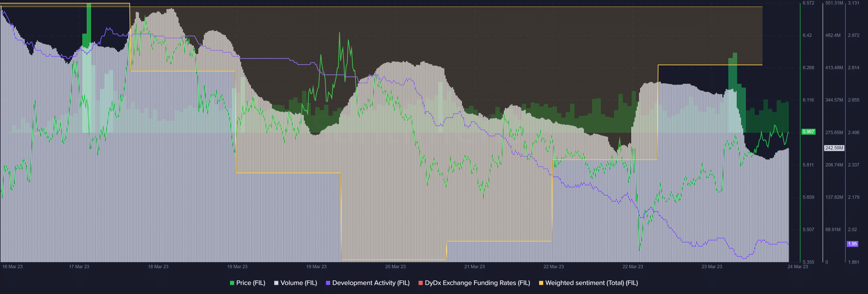This screenshot has height=294, width=868.
Task: Select the 20 Mar 23 date label
Action: (395, 267)
